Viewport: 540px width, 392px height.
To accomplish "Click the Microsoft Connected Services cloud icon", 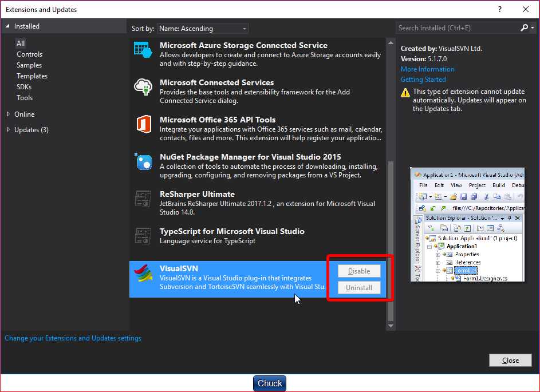I will pos(143,87).
